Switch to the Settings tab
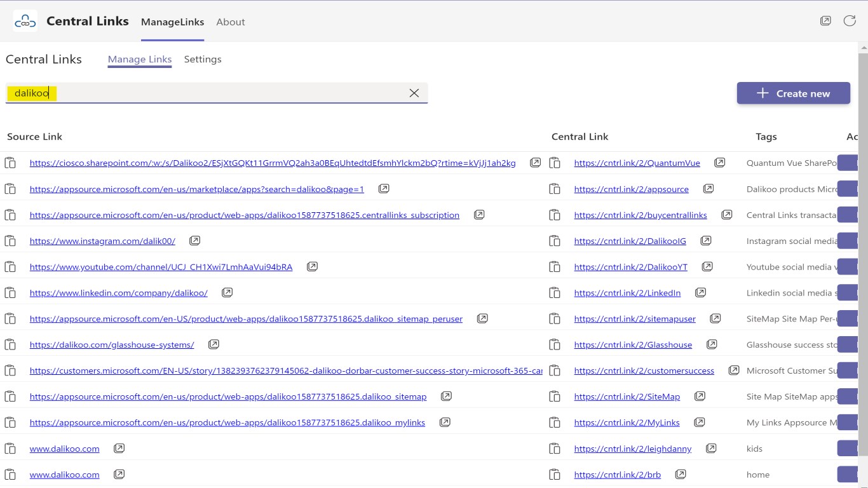The image size is (868, 488). (x=203, y=59)
